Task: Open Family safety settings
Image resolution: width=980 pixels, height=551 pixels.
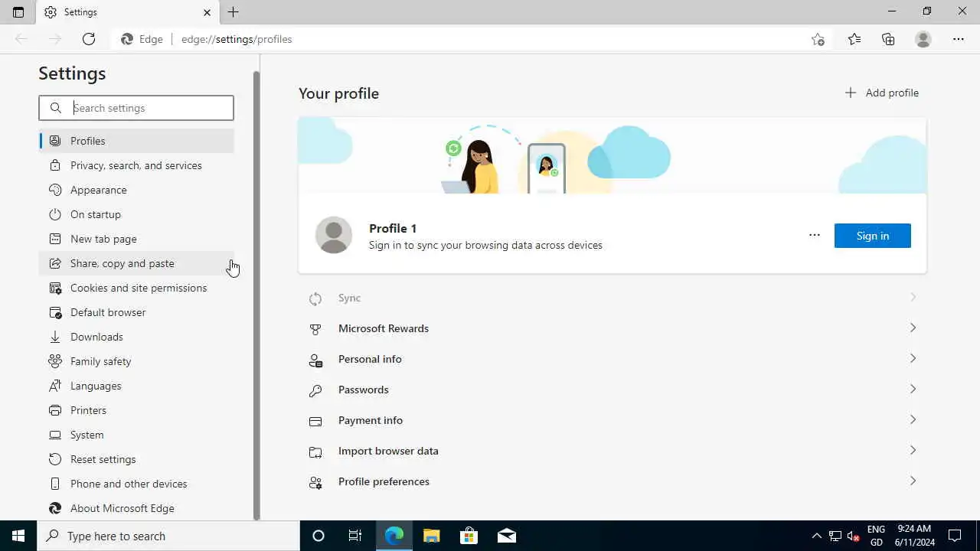Action: pos(136,361)
